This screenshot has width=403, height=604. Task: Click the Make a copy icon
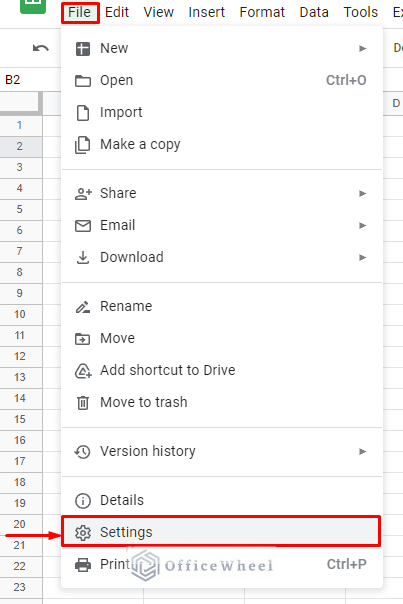pyautogui.click(x=82, y=145)
